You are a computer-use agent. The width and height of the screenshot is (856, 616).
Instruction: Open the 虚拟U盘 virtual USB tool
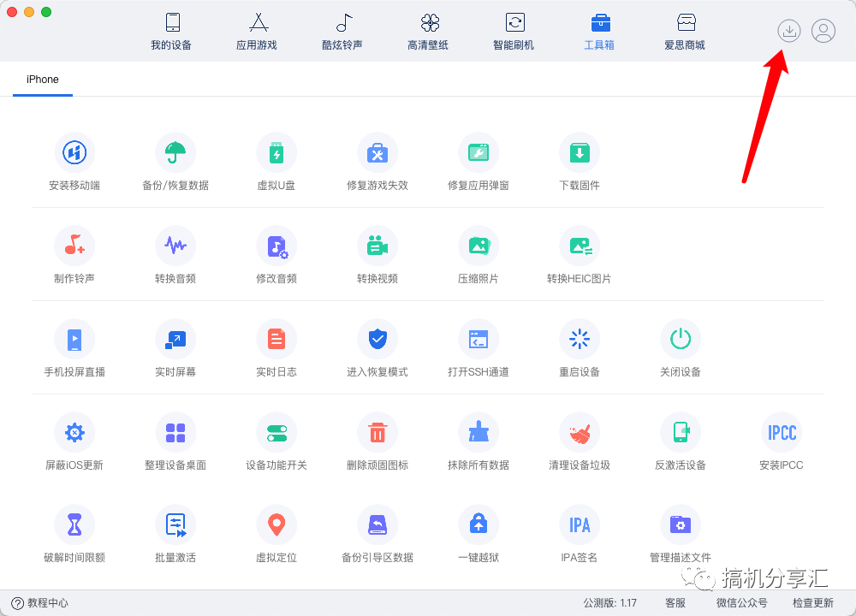pos(276,163)
